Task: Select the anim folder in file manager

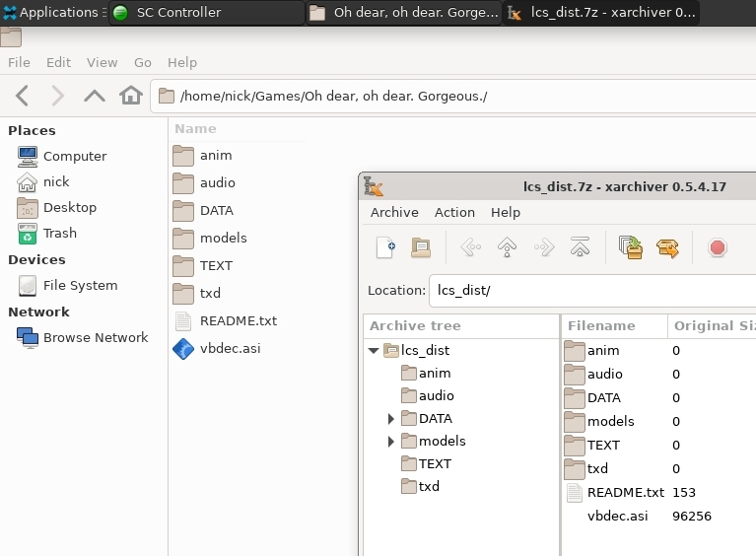Action: click(202, 156)
